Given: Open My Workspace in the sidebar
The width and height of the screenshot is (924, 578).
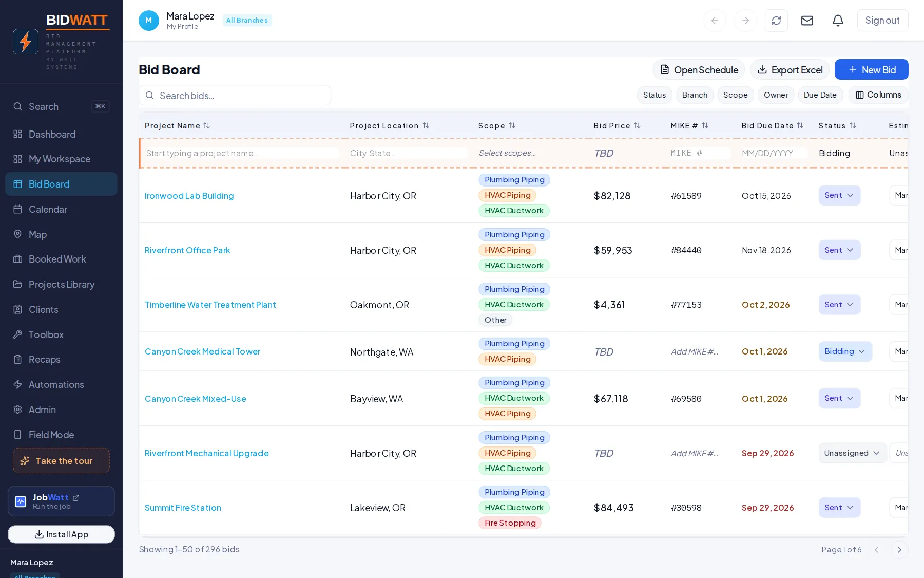Looking at the screenshot, I should [x=61, y=159].
